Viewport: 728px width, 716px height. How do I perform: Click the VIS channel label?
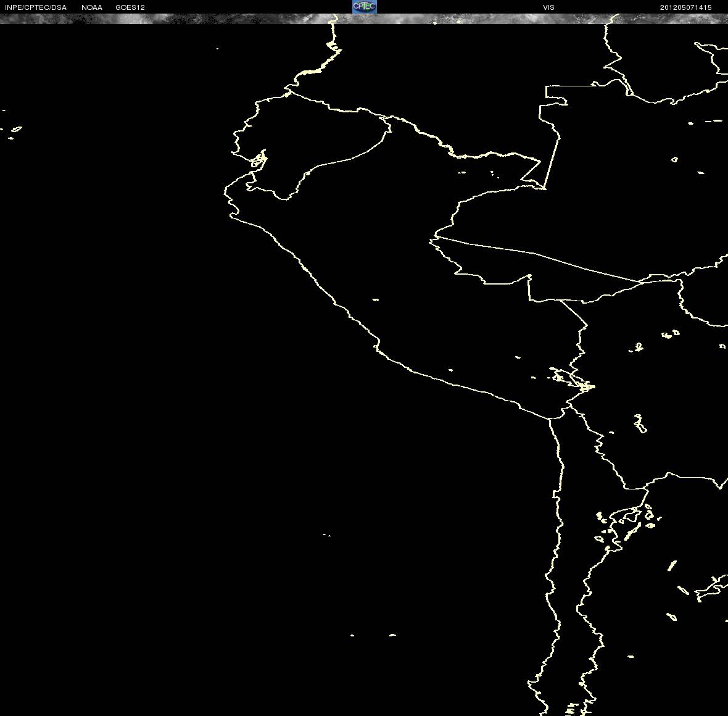[549, 7]
